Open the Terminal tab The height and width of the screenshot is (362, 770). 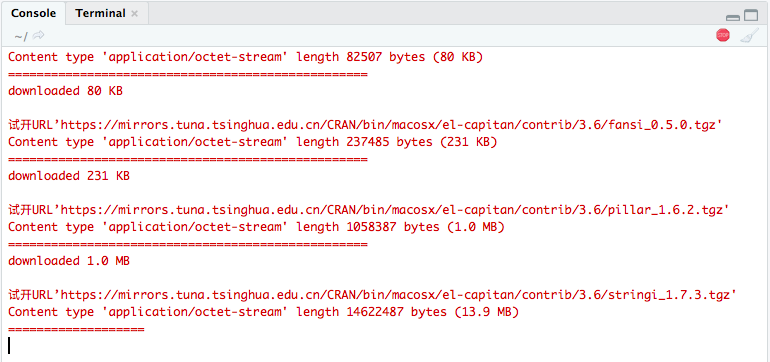click(100, 14)
